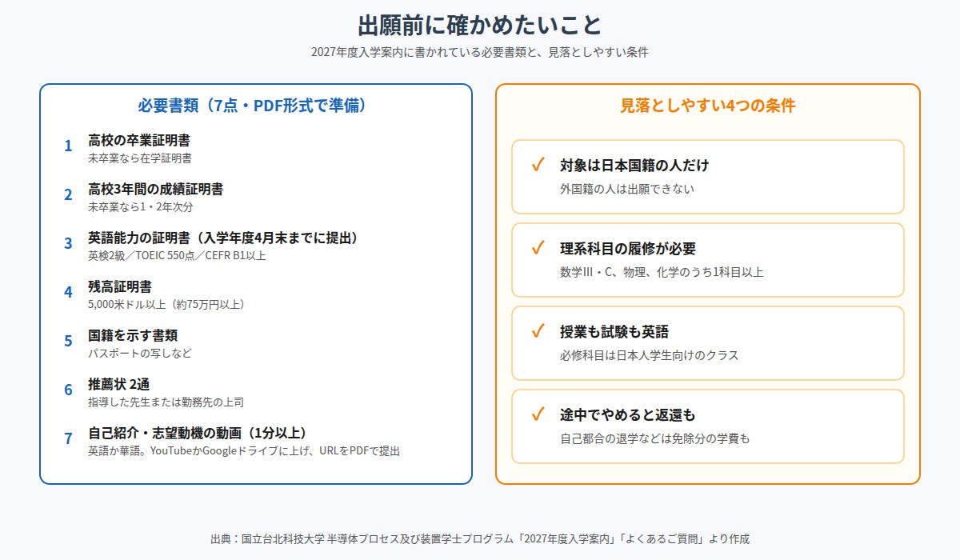Image resolution: width=960 pixels, height=560 pixels.
Task: Select the item 国籍を示す書類
Action: click(x=133, y=335)
